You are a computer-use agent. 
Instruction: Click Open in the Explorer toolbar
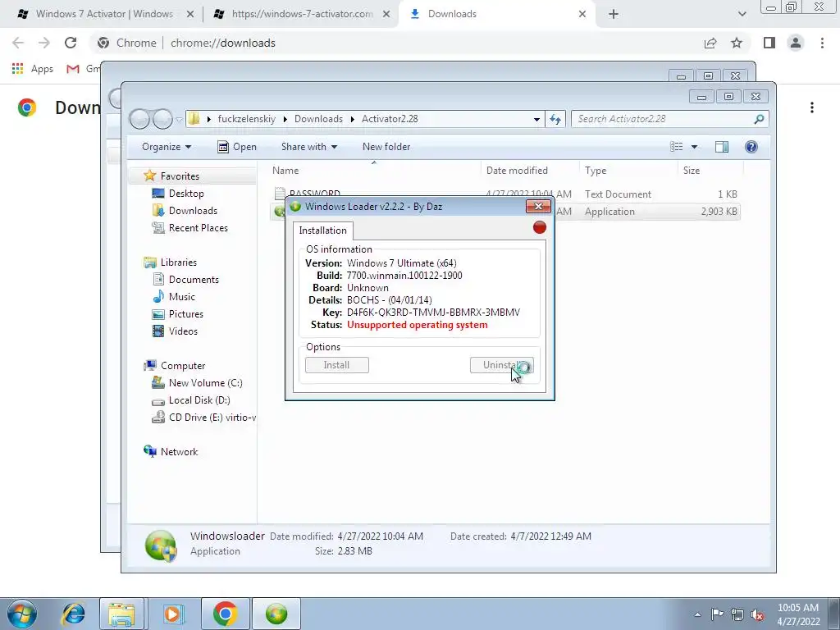click(x=237, y=147)
